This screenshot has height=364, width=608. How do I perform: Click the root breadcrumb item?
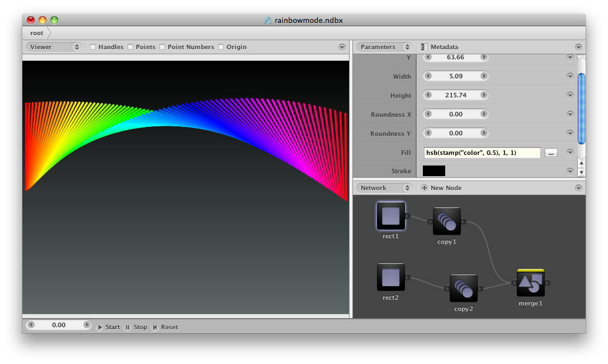point(36,33)
